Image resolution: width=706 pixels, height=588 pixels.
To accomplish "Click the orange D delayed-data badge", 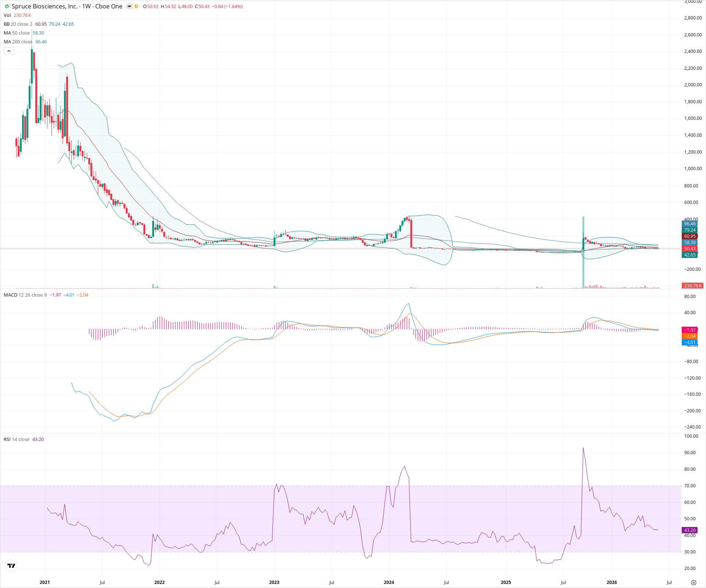I will pos(136,6).
